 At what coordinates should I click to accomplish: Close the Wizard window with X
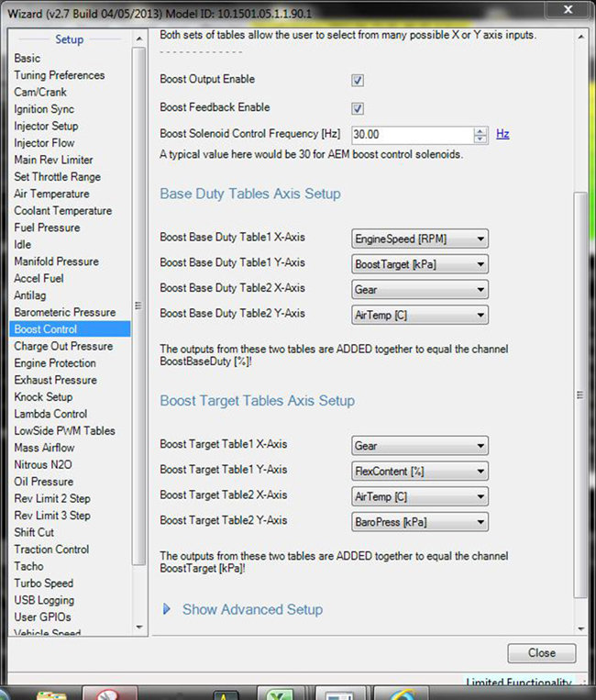[x=568, y=9]
